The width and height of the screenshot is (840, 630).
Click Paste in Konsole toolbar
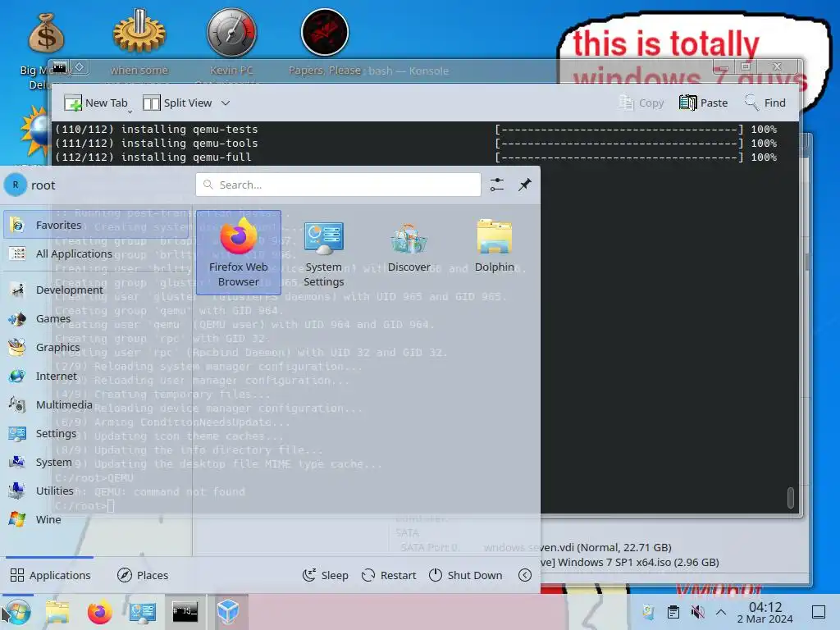703,103
